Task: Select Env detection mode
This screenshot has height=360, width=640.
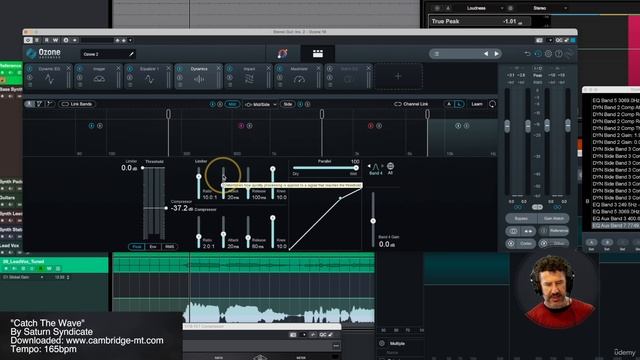Action: 153,247
